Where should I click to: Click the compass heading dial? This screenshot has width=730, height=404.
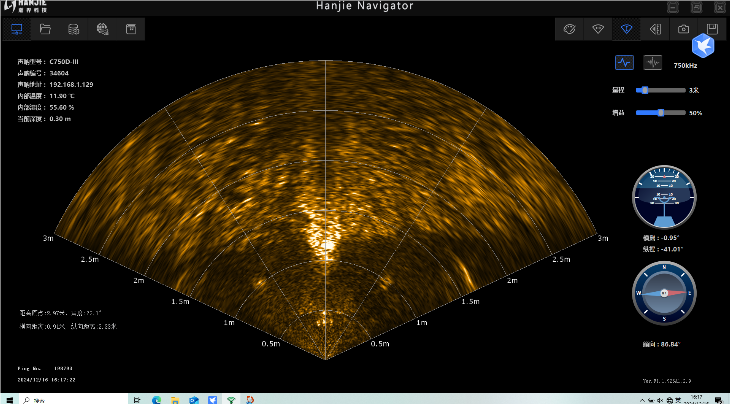[x=663, y=293]
